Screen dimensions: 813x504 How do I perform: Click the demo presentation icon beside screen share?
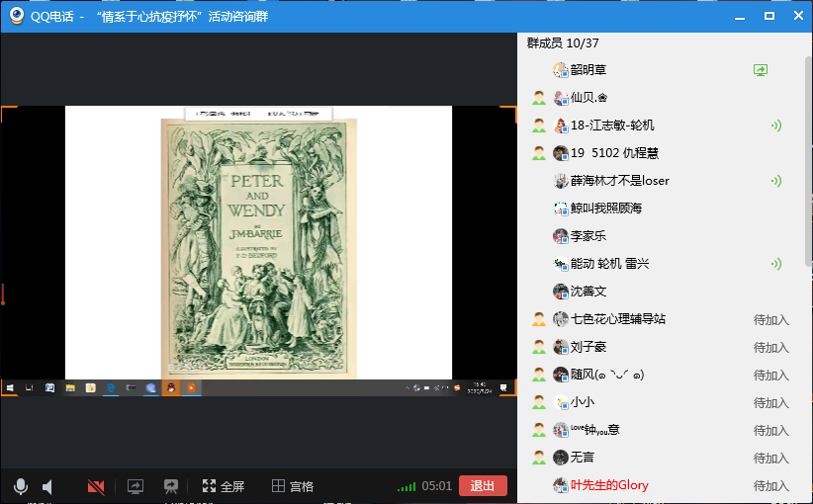click(171, 486)
